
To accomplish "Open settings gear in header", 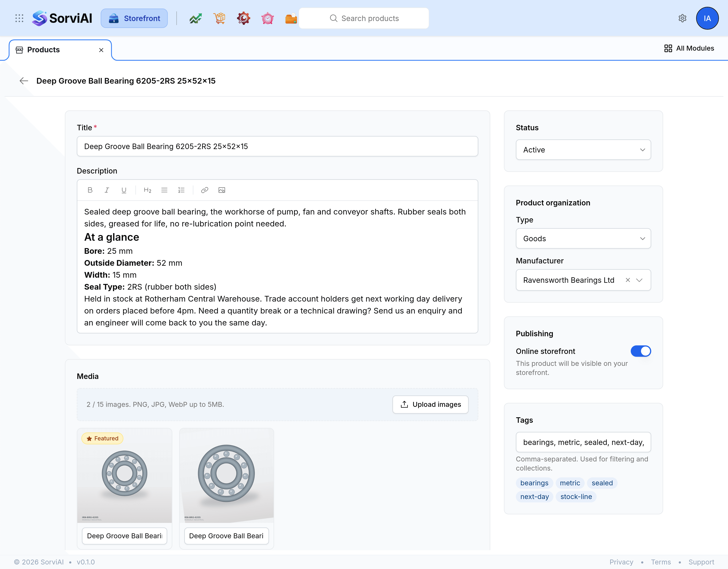I will click(682, 18).
